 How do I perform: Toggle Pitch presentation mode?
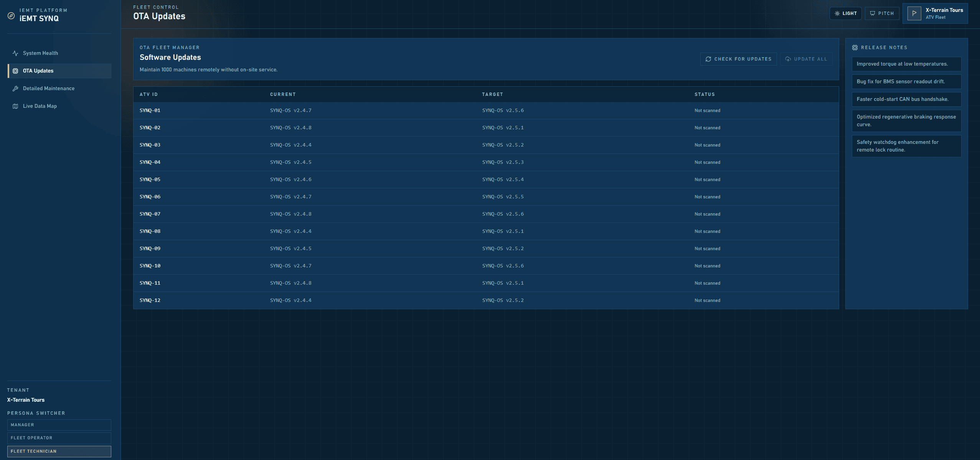click(x=882, y=13)
